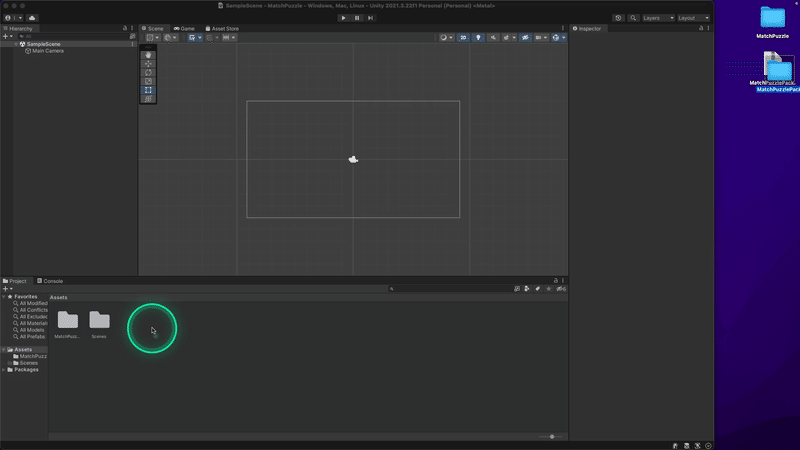Open tool handle position (pivot) dropdown
The width and height of the screenshot is (800, 450).
tap(153, 37)
